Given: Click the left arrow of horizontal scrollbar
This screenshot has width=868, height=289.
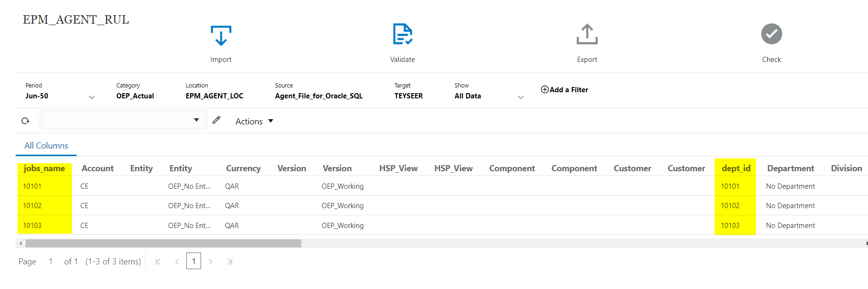Looking at the screenshot, I should click(20, 244).
